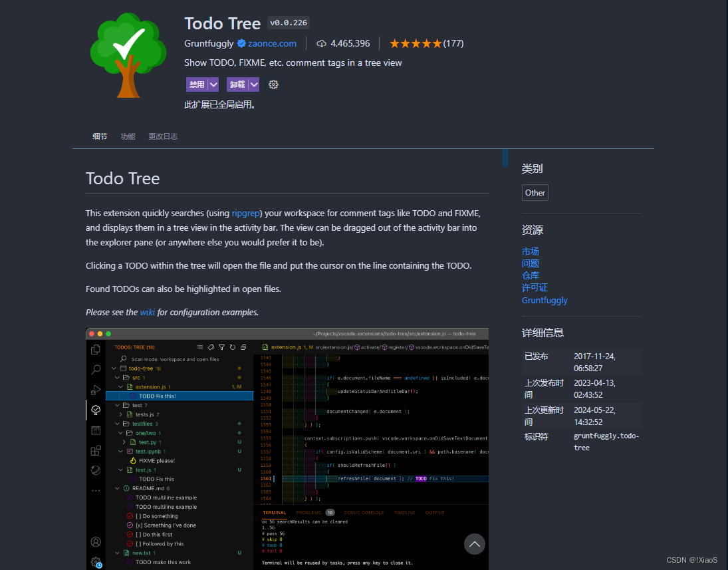The width and height of the screenshot is (728, 570).
Task: Click tag group icon in TODOS tree header
Action: pyautogui.click(x=211, y=347)
